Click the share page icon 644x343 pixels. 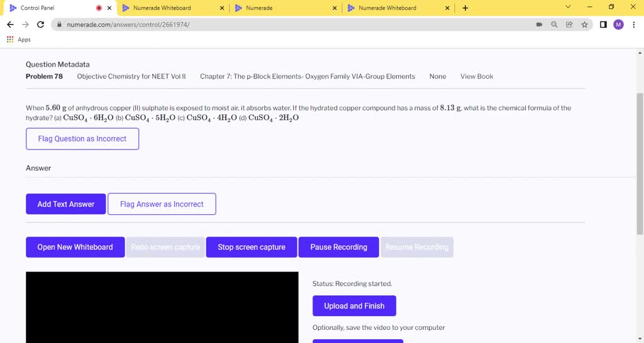click(569, 24)
